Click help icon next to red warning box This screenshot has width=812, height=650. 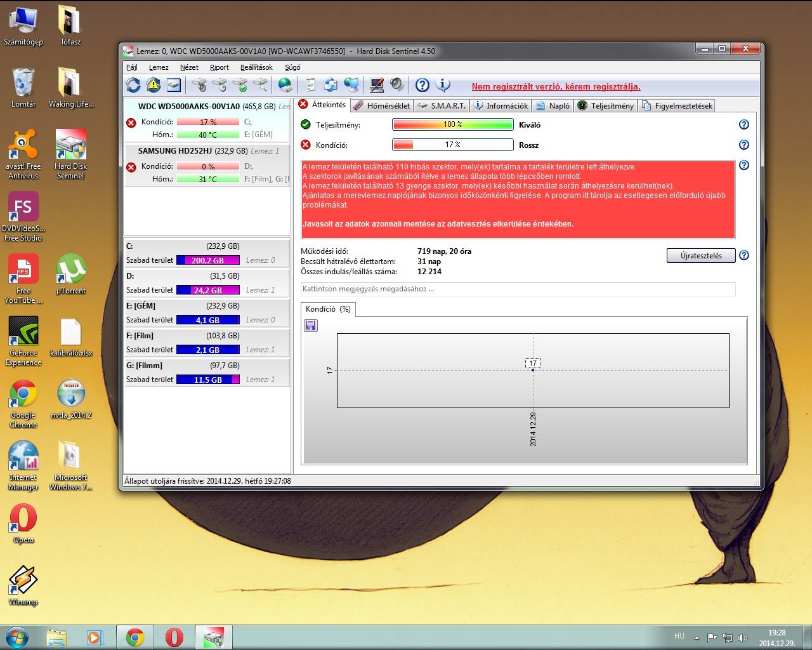click(744, 166)
